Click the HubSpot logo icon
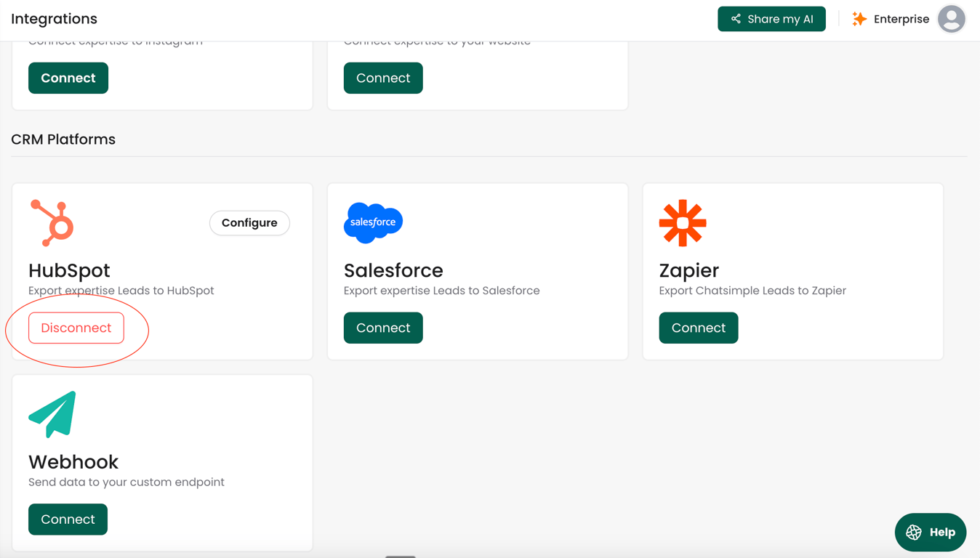The image size is (980, 558). click(52, 223)
